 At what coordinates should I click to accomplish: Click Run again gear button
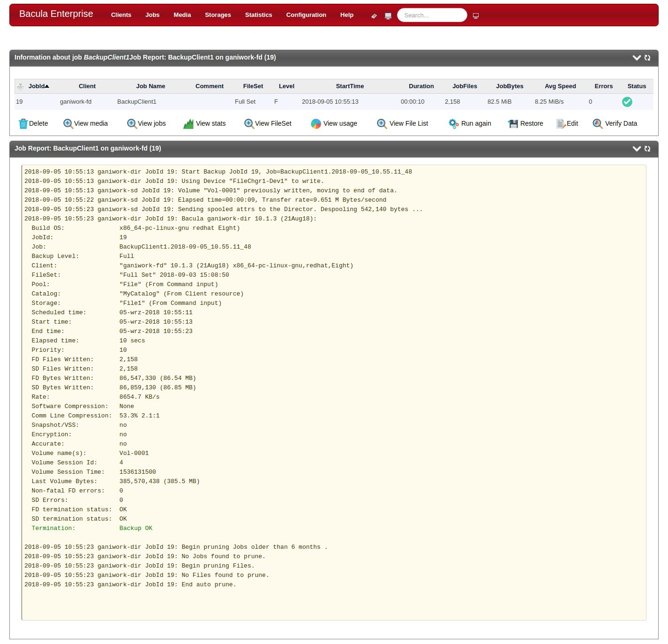470,123
